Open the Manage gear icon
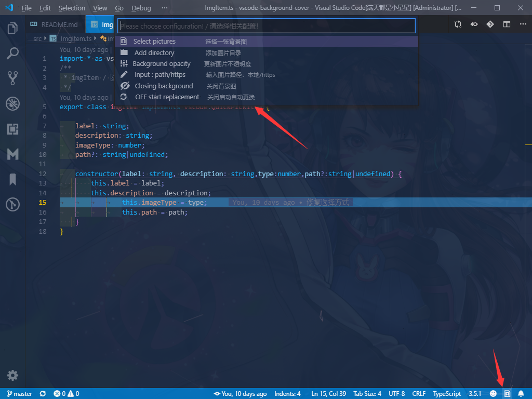Viewport: 532px width, 399px height. click(x=12, y=375)
